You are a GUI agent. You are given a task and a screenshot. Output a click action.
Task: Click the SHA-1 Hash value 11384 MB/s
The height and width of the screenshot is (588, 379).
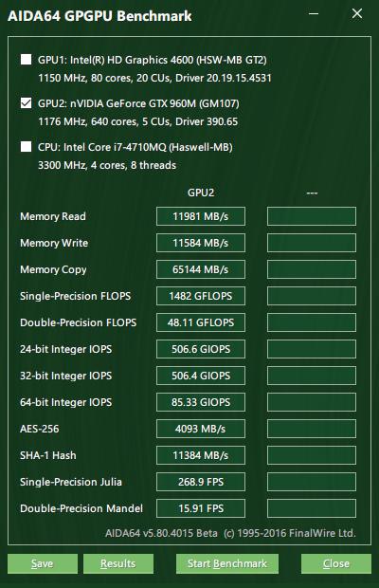[201, 455]
